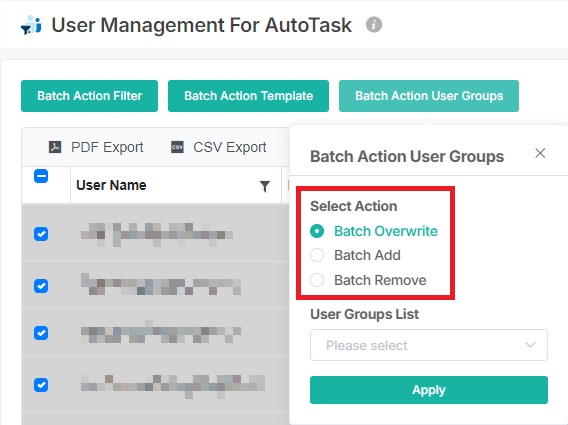Viewport: 568px width, 425px height.
Task: Uncheck the second user row checkbox
Action: [41, 286]
